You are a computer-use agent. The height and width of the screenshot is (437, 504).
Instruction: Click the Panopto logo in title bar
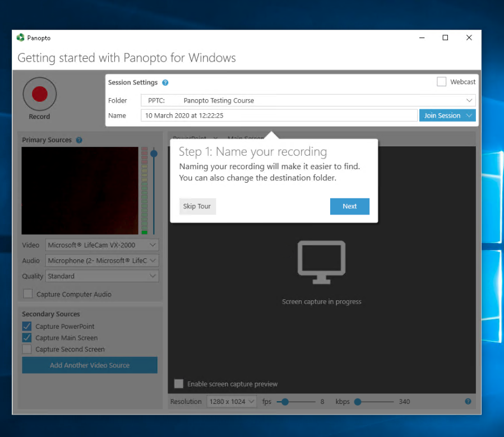[x=21, y=38]
